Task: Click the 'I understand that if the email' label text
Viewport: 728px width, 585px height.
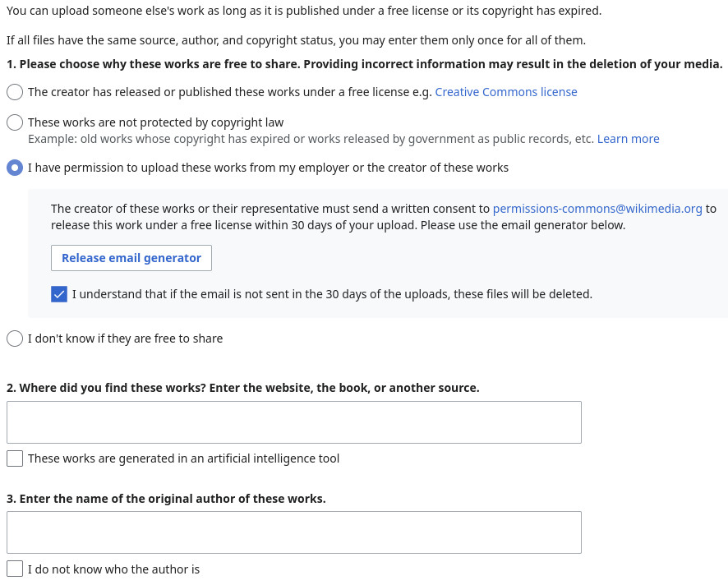Action: [x=332, y=294]
